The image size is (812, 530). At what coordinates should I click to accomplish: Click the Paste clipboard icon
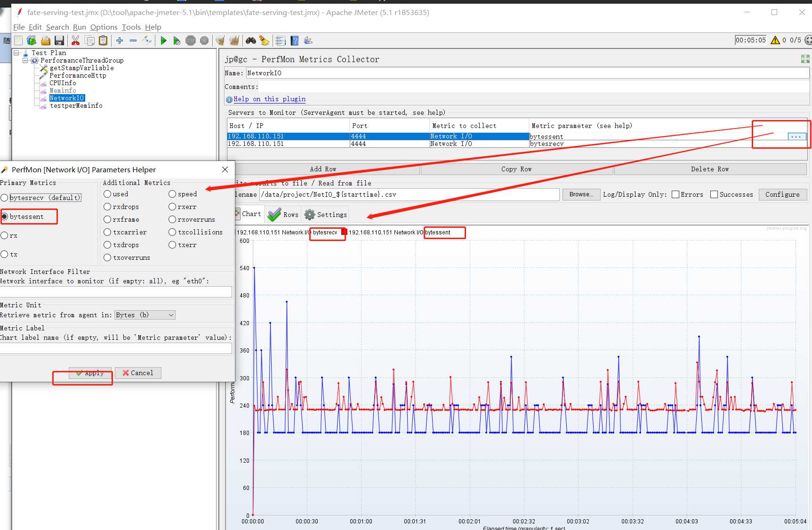click(x=103, y=40)
